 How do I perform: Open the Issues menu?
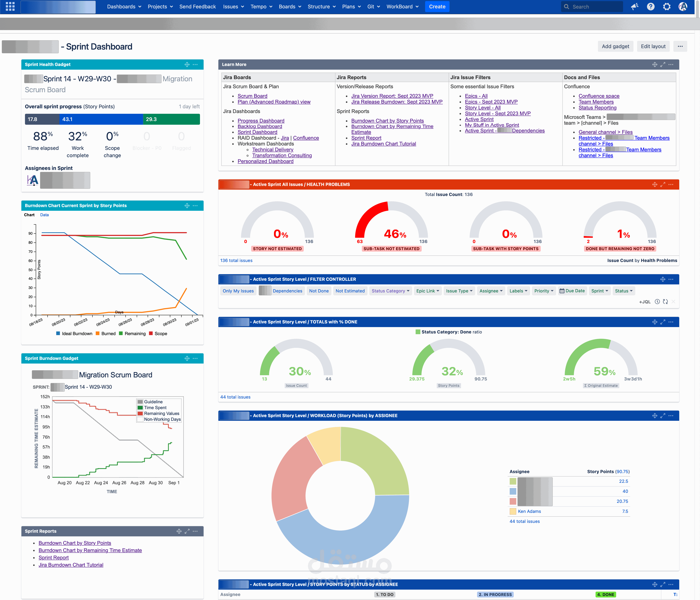point(234,7)
